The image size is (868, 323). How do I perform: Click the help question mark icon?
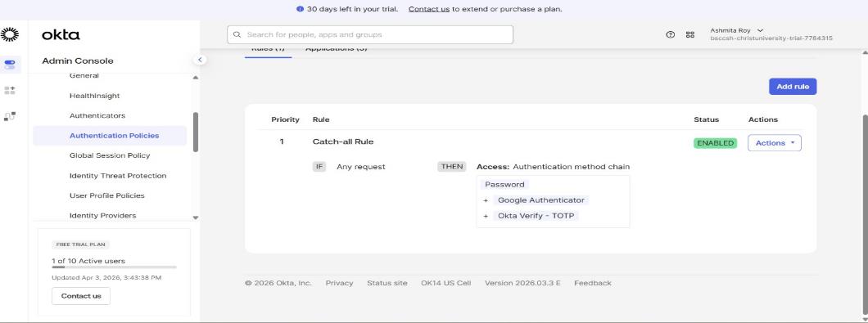point(671,34)
